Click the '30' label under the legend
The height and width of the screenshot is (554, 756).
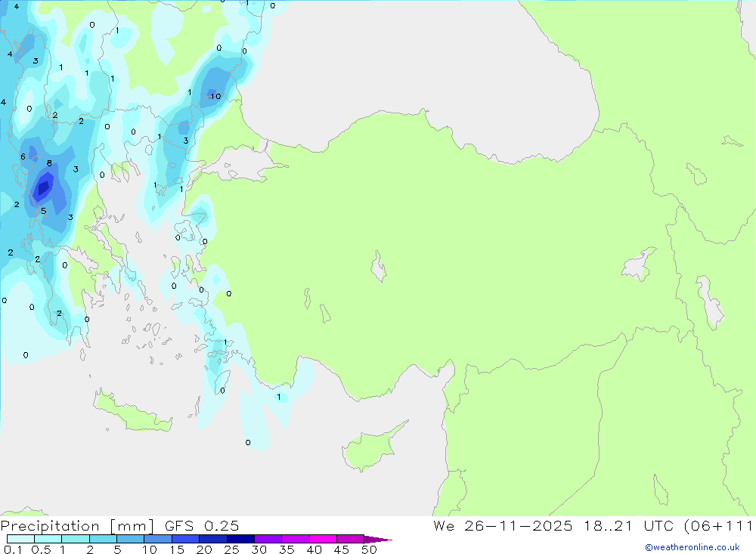click(x=259, y=549)
